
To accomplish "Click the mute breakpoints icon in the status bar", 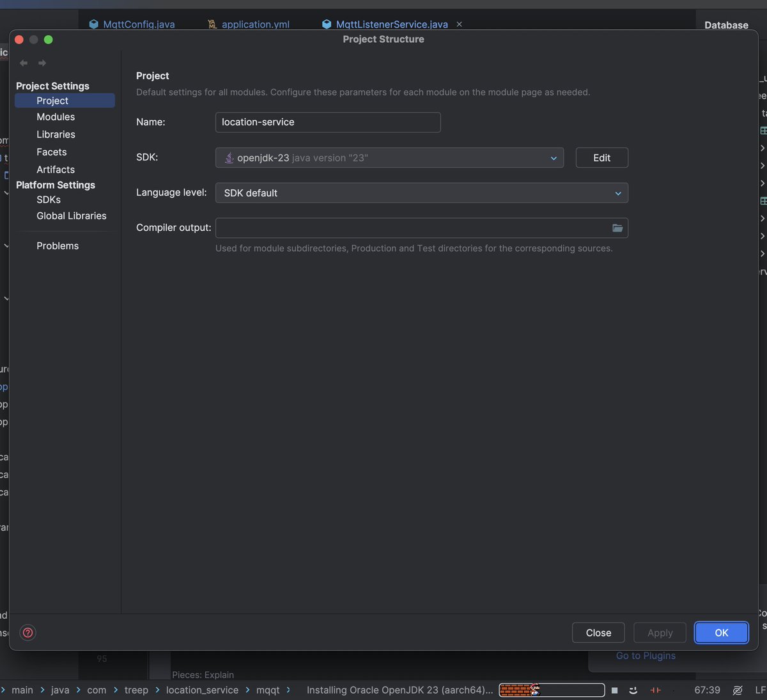I will click(655, 690).
